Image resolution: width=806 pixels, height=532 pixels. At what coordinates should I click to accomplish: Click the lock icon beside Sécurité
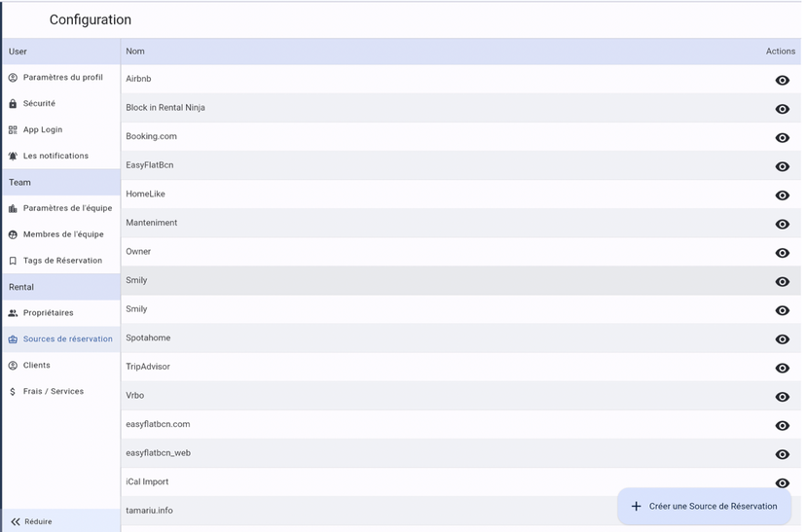[13, 104]
